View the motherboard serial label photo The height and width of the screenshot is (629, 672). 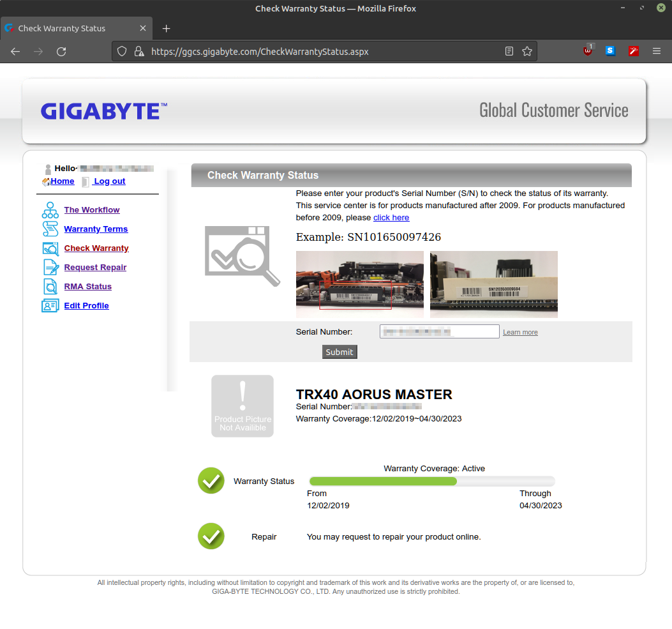(x=360, y=284)
